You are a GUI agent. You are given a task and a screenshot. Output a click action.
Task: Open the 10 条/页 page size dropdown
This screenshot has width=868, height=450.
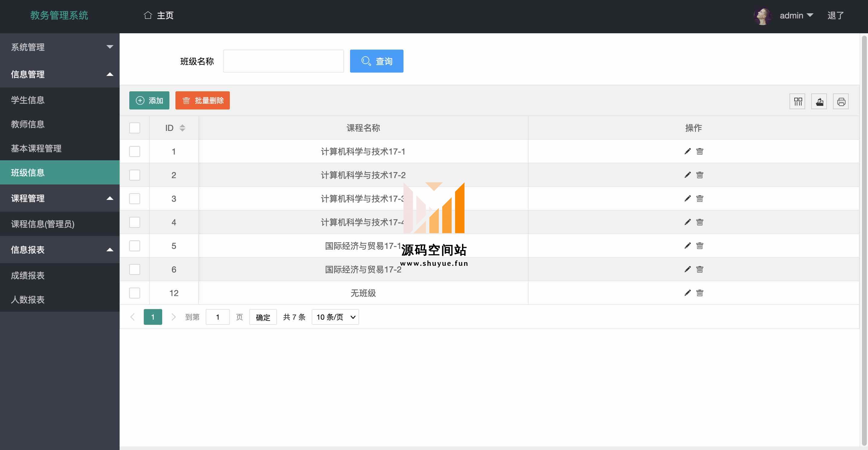(x=335, y=317)
